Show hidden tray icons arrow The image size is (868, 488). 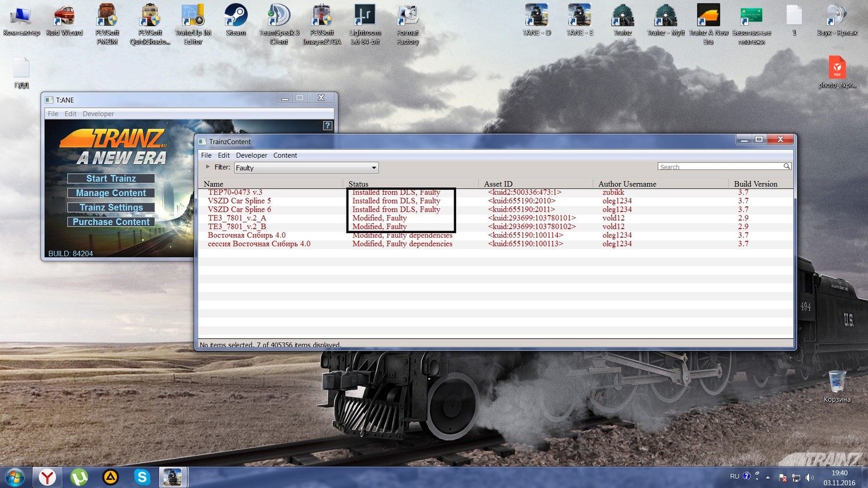[768, 478]
